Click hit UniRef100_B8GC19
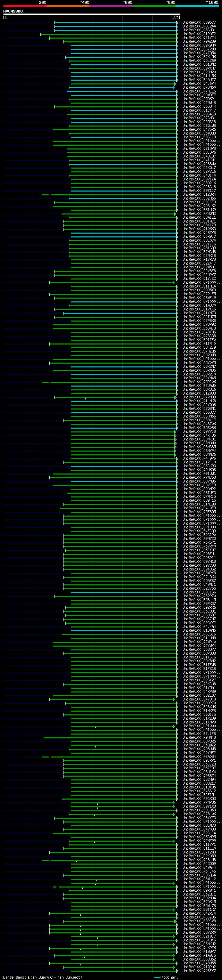This screenshot has height=980, width=222. click(x=199, y=137)
